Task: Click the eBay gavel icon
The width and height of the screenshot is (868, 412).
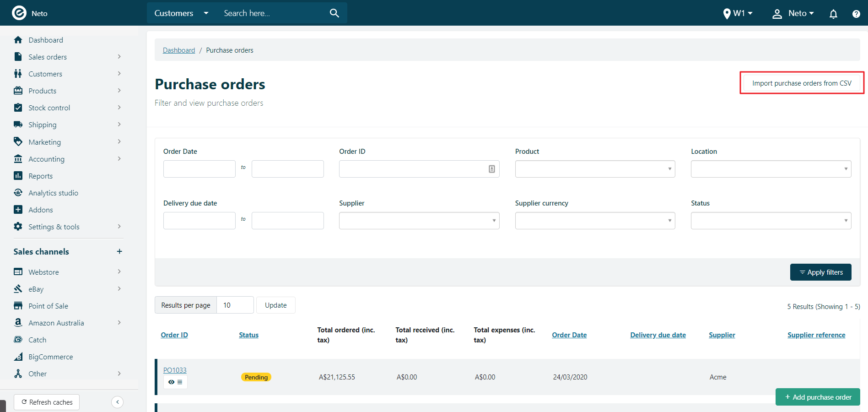Action: click(18, 289)
